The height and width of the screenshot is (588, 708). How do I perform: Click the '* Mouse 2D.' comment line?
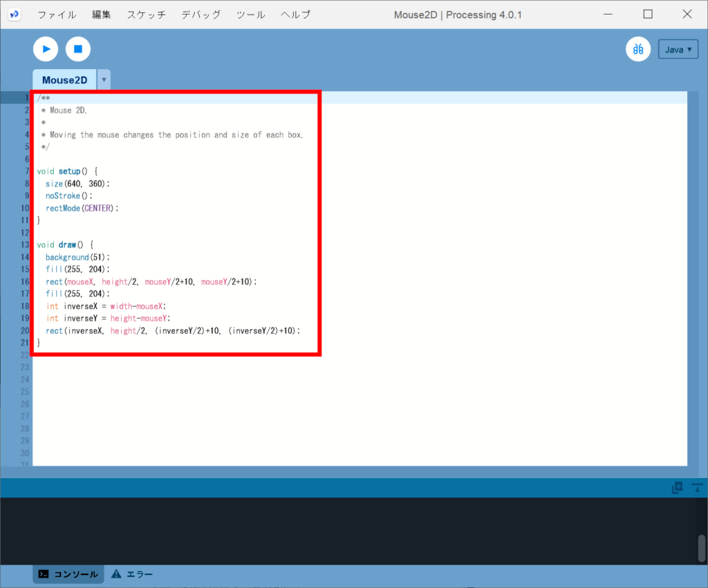pos(64,110)
